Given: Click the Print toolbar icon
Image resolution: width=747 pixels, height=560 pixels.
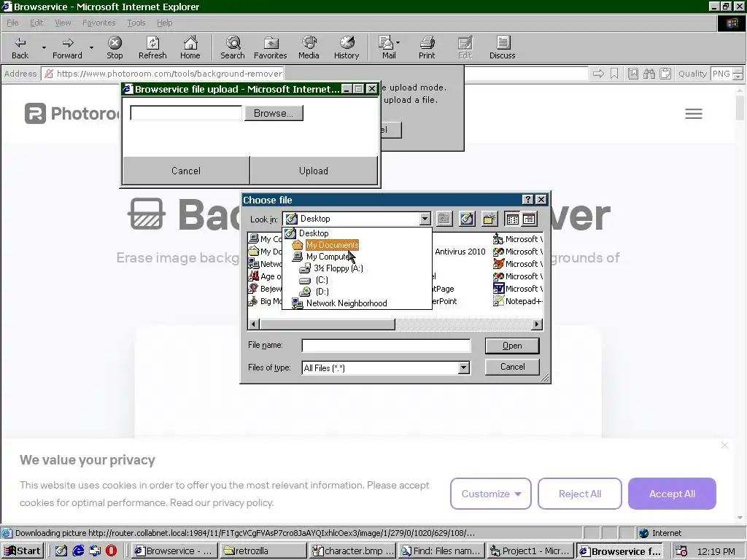Looking at the screenshot, I should (427, 47).
